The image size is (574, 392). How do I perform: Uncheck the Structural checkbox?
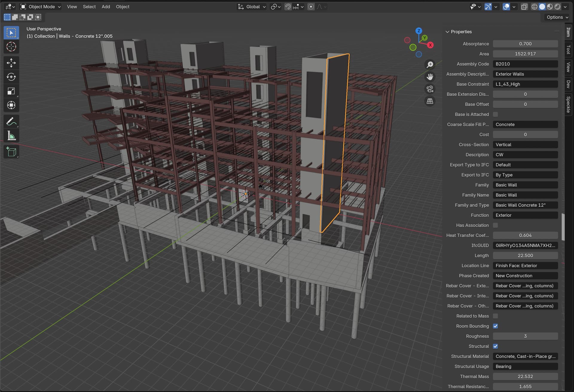(495, 346)
